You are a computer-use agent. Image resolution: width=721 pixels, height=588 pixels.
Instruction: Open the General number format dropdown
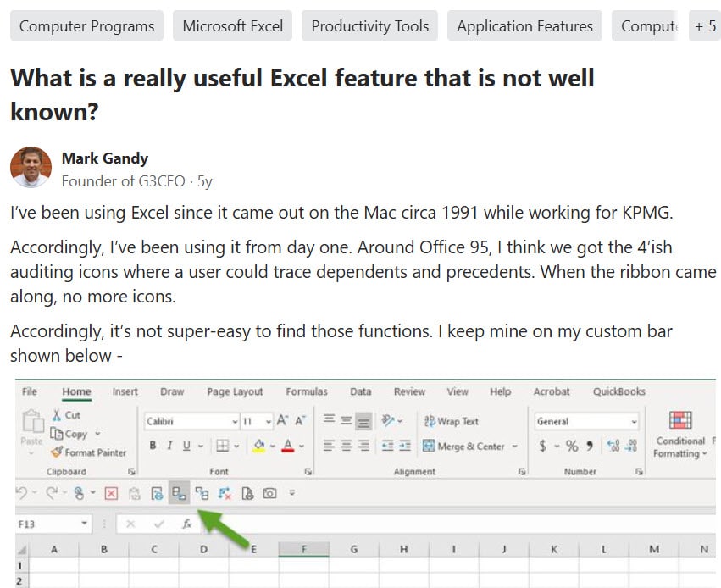tap(634, 422)
